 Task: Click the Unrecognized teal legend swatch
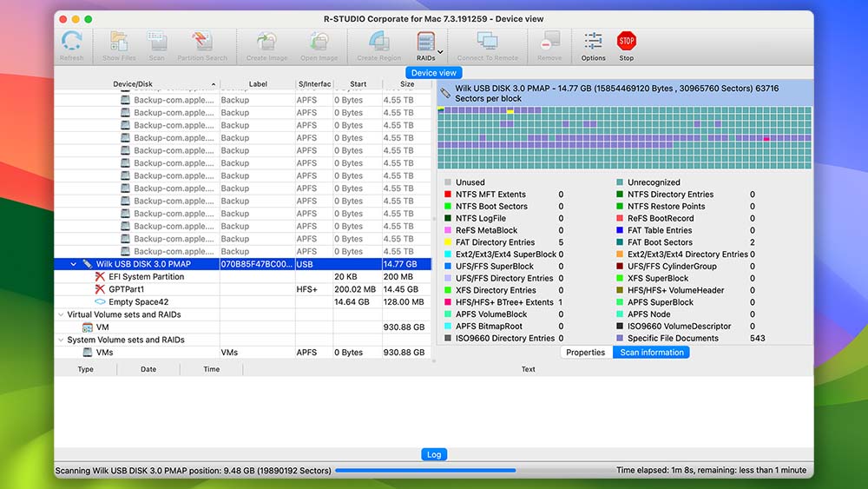click(620, 182)
